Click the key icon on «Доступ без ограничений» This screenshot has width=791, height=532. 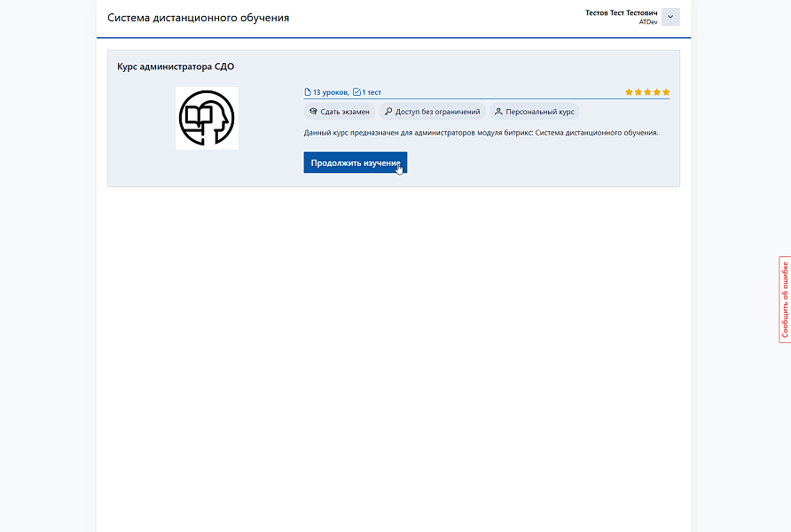click(388, 111)
